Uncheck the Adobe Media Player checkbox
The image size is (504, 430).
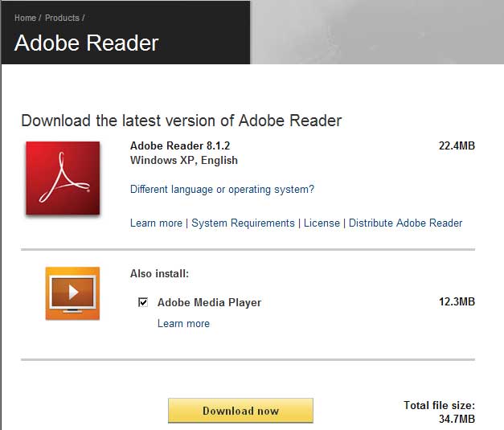[143, 302]
